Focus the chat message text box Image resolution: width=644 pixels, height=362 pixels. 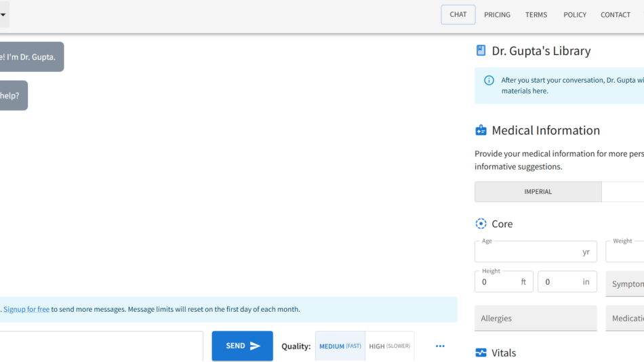pos(102,346)
